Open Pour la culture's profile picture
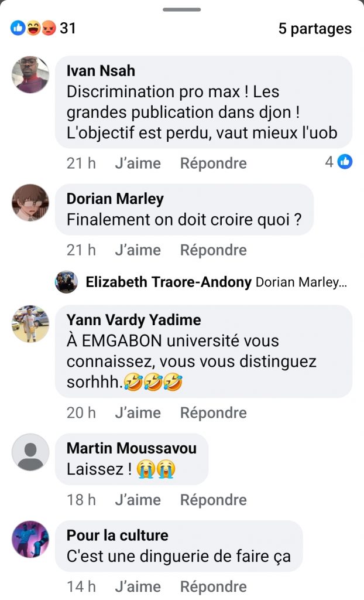 click(30, 539)
